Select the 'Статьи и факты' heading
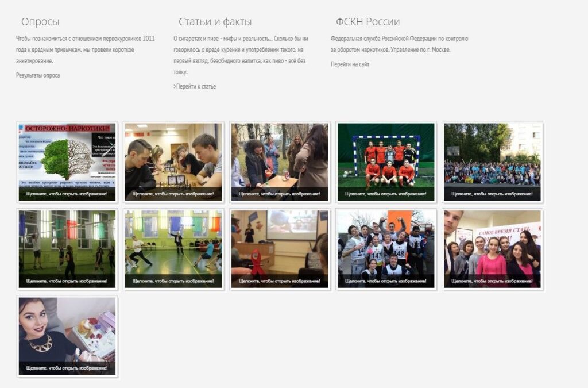588x388 pixels. coord(215,22)
